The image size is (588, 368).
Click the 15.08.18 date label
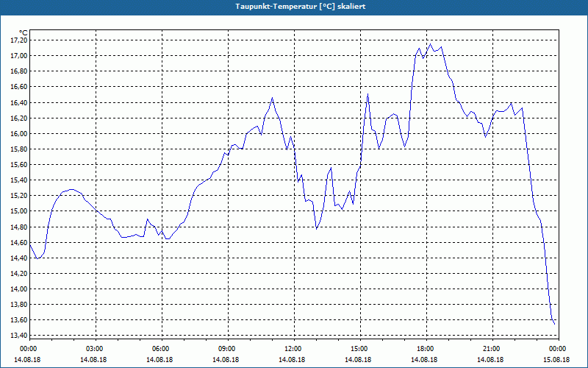click(556, 359)
